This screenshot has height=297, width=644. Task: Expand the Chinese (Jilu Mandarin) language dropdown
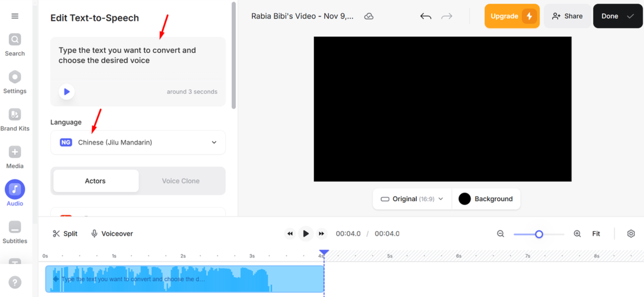pyautogui.click(x=138, y=142)
